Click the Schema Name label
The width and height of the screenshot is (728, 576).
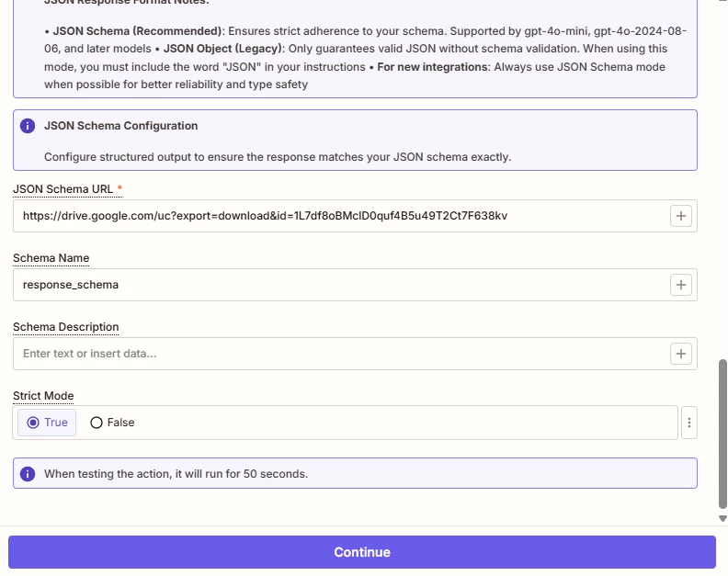point(51,258)
